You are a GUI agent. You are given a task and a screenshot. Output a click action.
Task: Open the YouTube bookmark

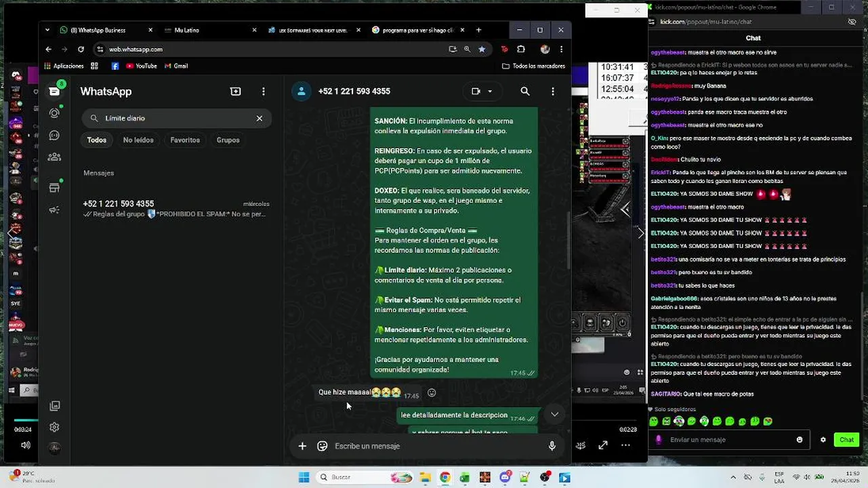tap(142, 66)
